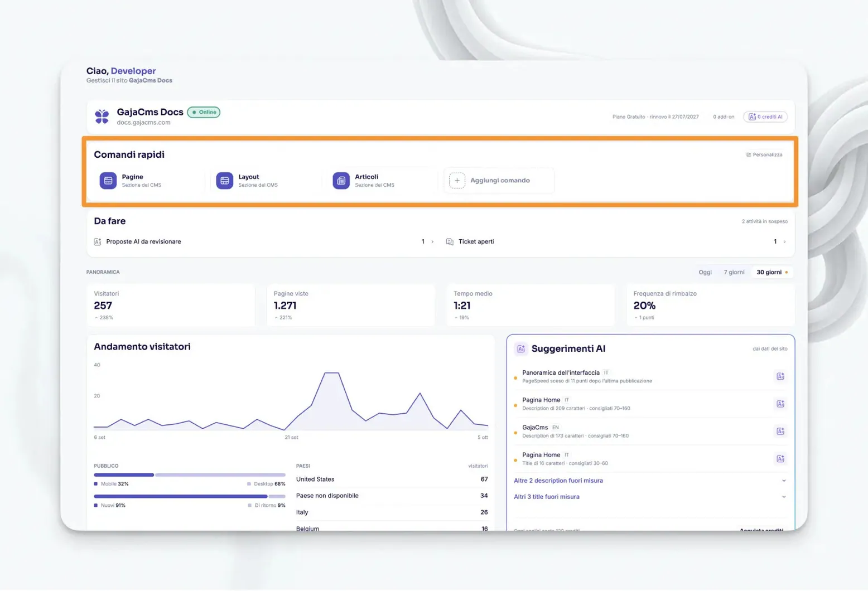This screenshot has height=591, width=868.
Task: Click the Pagine viste value 1.271
Action: 285,306
